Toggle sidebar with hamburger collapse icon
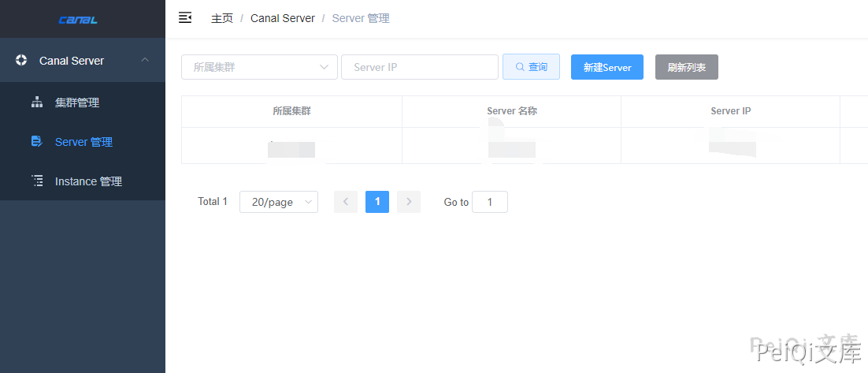Viewport: 868px width, 373px height. [185, 17]
